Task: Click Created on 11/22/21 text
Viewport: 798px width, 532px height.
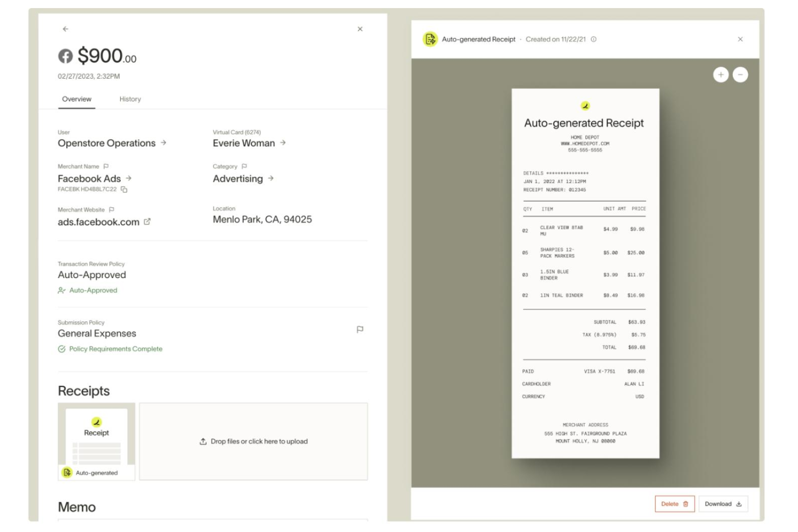Action: [555, 39]
